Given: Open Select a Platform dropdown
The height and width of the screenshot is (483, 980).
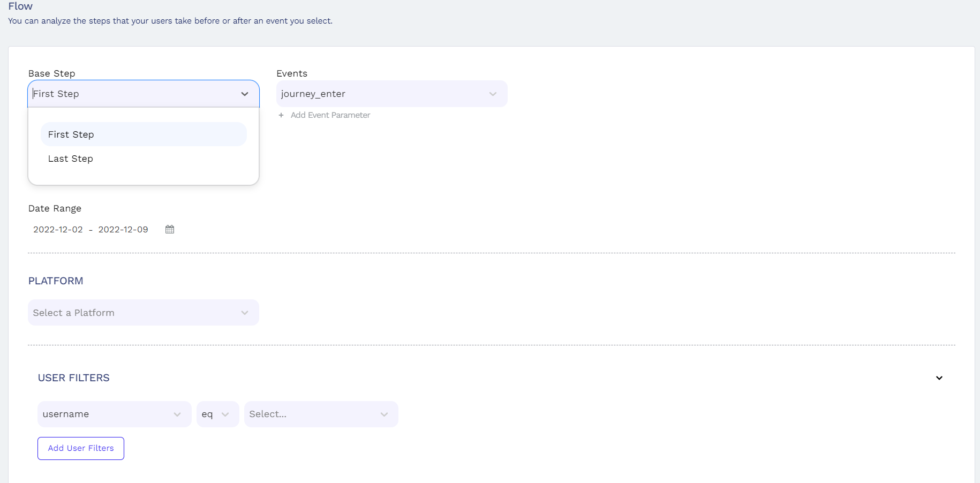Looking at the screenshot, I should 144,313.
